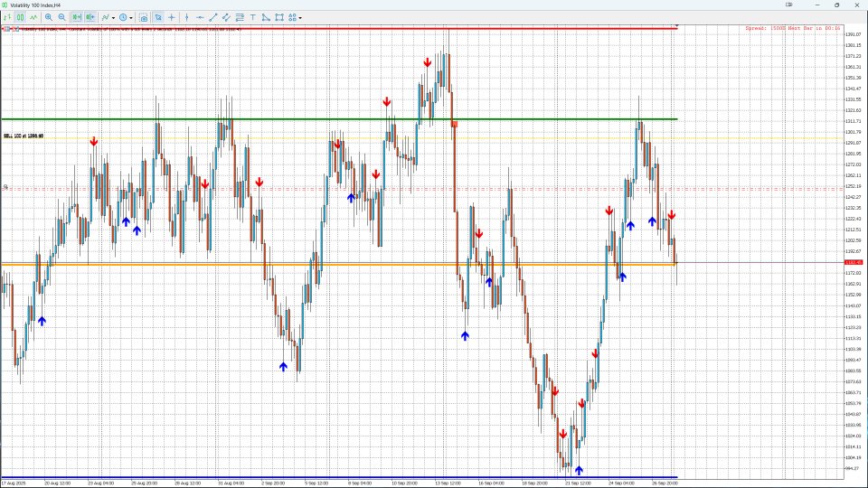Restore down the chart window
The height and width of the screenshot is (488, 868).
(x=837, y=5)
